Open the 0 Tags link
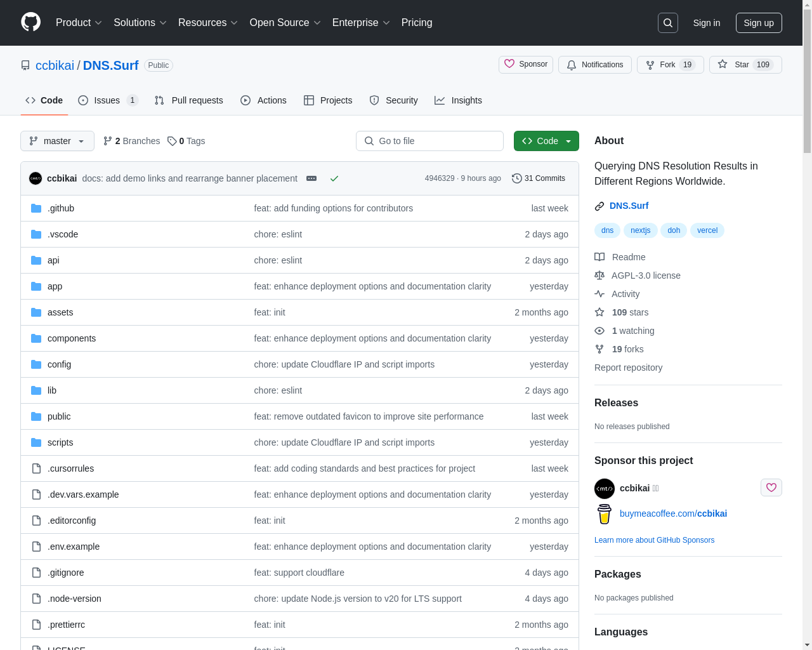812x650 pixels. [187, 141]
